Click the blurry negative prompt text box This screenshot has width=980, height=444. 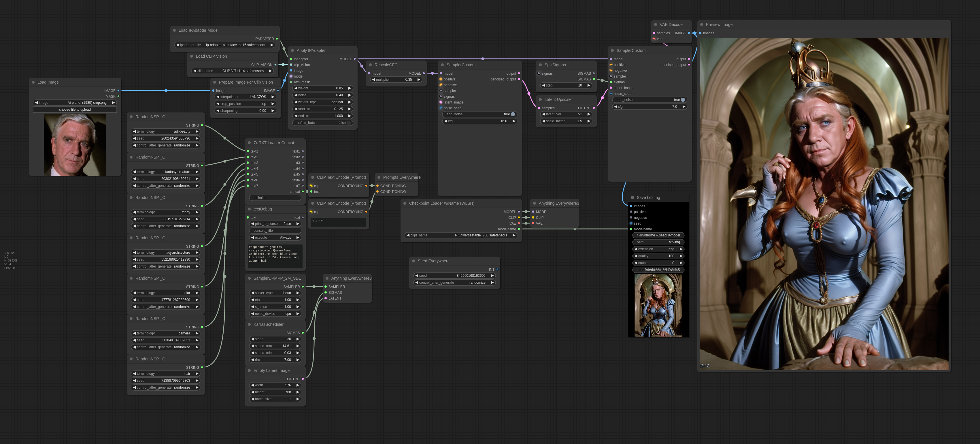coord(339,222)
